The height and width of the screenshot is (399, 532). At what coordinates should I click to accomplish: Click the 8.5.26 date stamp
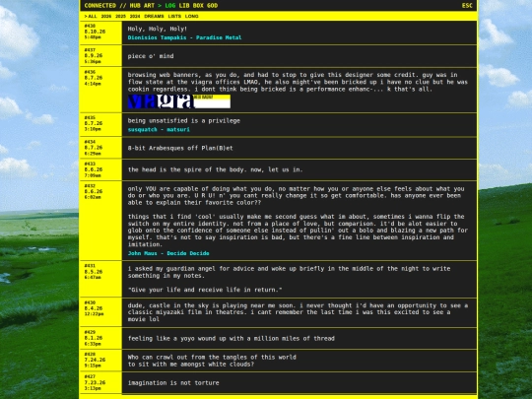click(94, 272)
